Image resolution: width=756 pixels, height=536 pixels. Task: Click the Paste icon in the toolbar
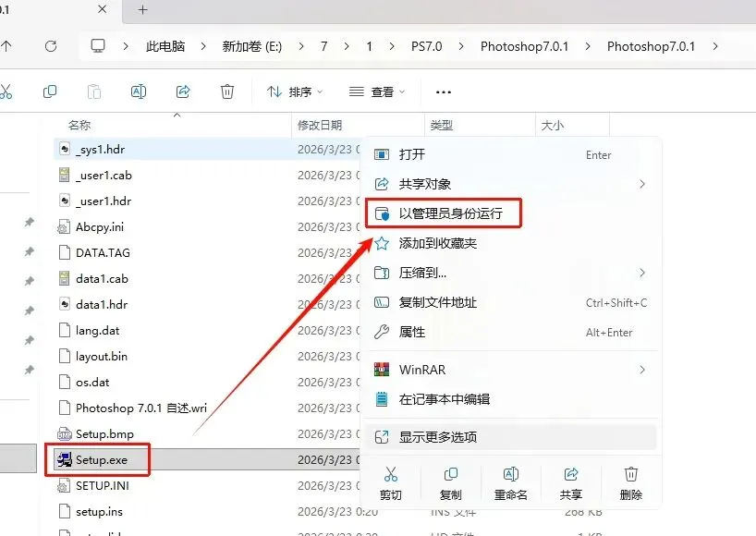point(94,91)
